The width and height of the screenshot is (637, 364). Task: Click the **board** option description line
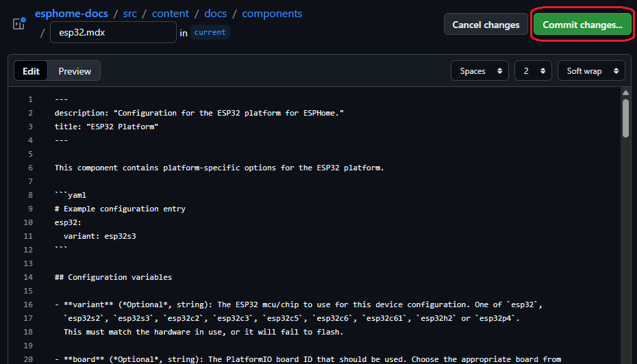(308, 359)
